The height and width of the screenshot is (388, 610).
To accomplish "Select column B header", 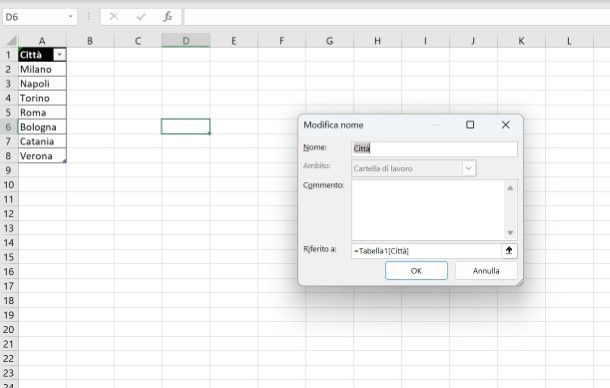I will [x=90, y=41].
